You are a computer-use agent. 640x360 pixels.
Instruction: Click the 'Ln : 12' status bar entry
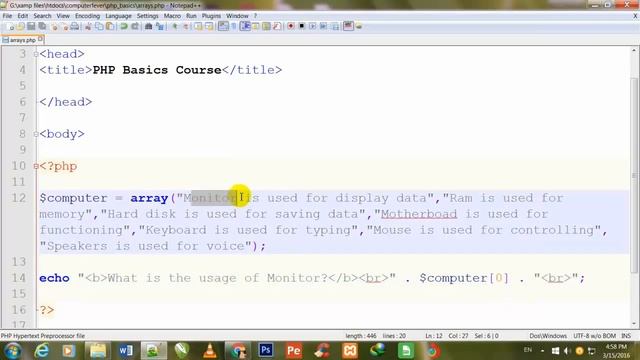click(x=434, y=336)
